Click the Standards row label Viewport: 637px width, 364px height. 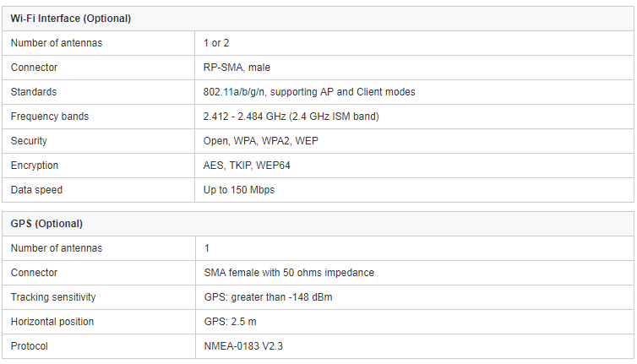click(34, 92)
